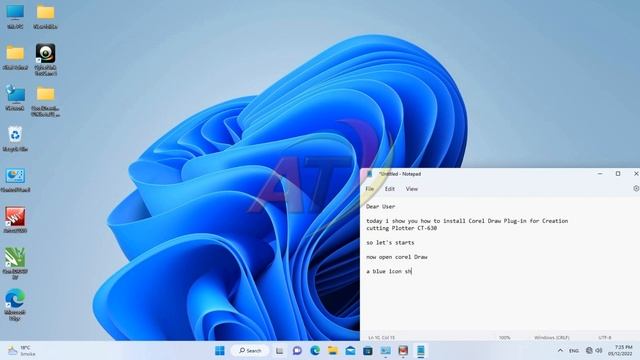Viewport: 640px width, 360px height.
Task: Minimize the Notepad window
Action: (600, 173)
